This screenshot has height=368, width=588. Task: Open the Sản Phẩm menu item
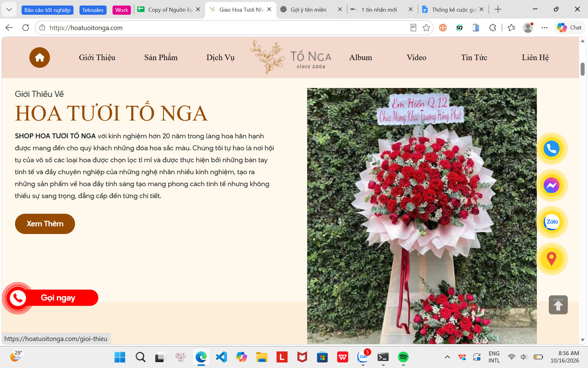coord(161,57)
